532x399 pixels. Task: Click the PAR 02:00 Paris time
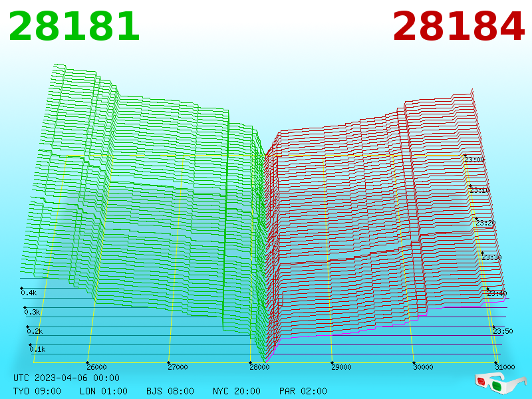[x=303, y=391]
